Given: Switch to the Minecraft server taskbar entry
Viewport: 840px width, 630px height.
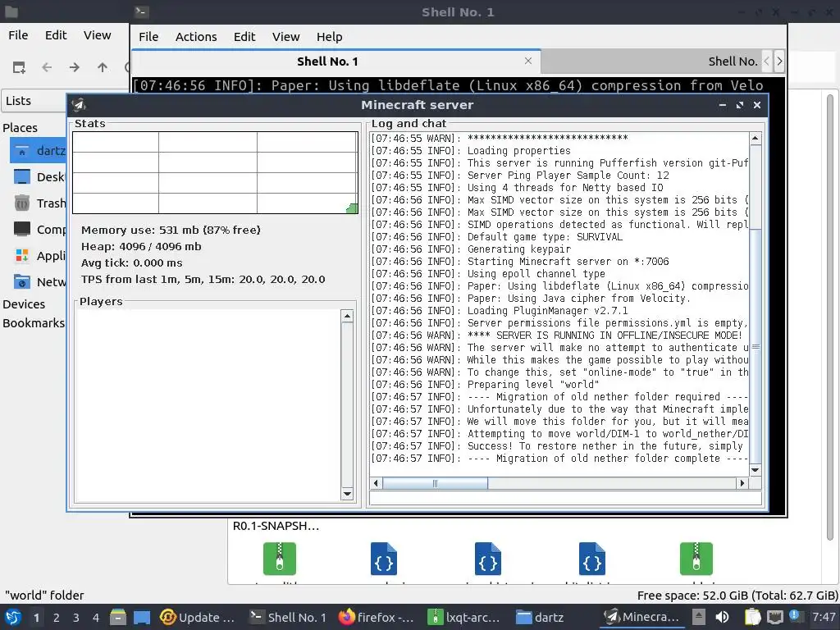Looking at the screenshot, I should point(641,617).
